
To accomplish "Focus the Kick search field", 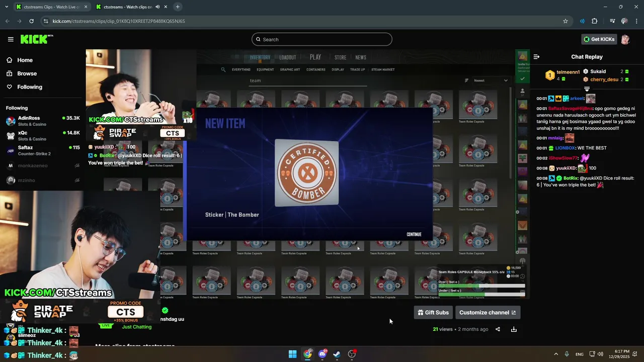I will pos(322,39).
